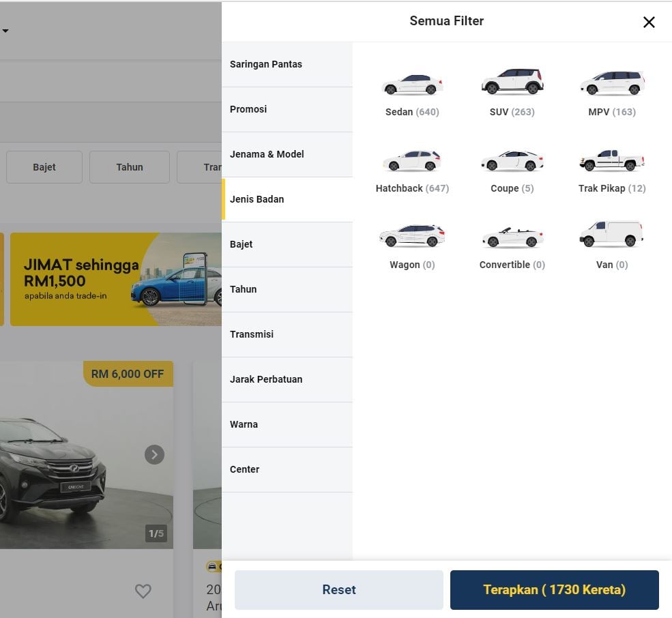Choose the SUV car icon
Screen dimensions: 672x618
(512, 82)
